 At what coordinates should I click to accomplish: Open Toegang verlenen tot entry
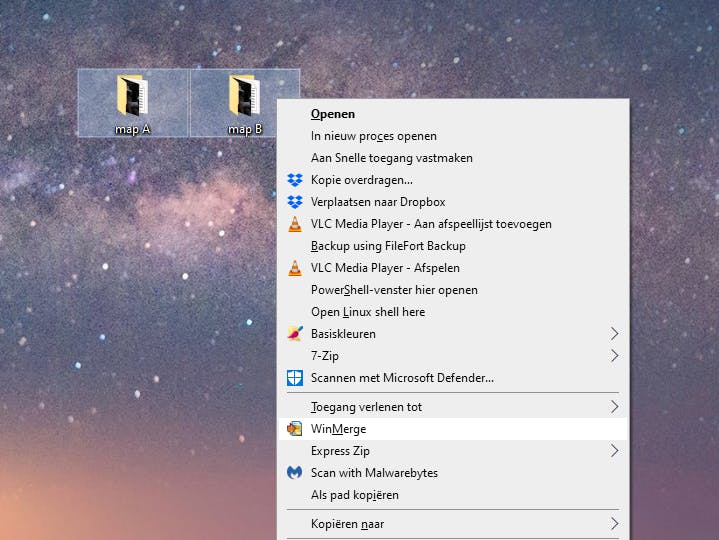pyautogui.click(x=453, y=407)
